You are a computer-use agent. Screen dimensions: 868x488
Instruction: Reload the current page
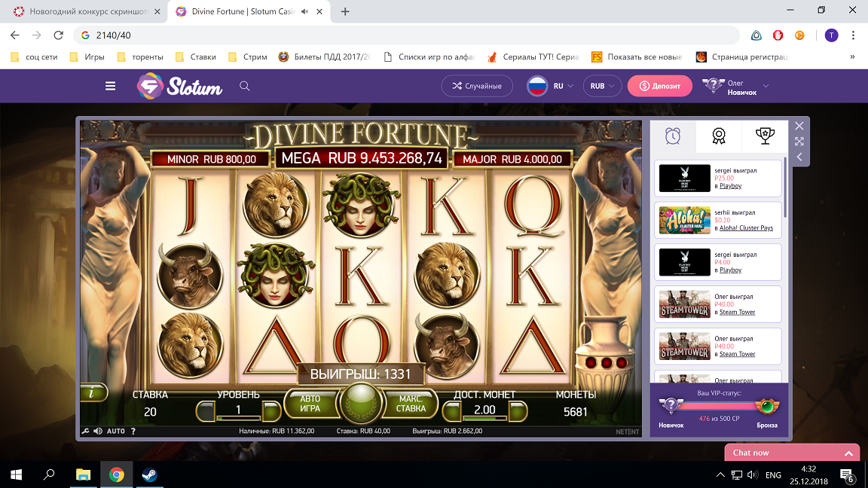pyautogui.click(x=58, y=35)
